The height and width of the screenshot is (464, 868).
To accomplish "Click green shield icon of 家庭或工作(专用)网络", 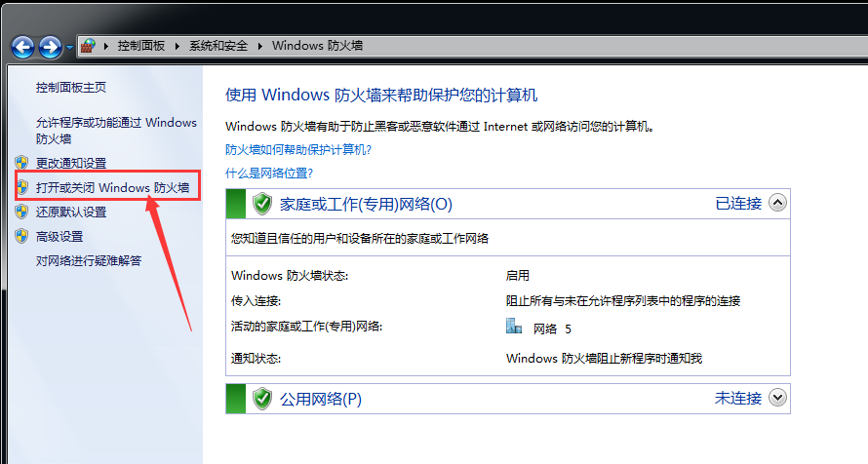I will pos(261,204).
